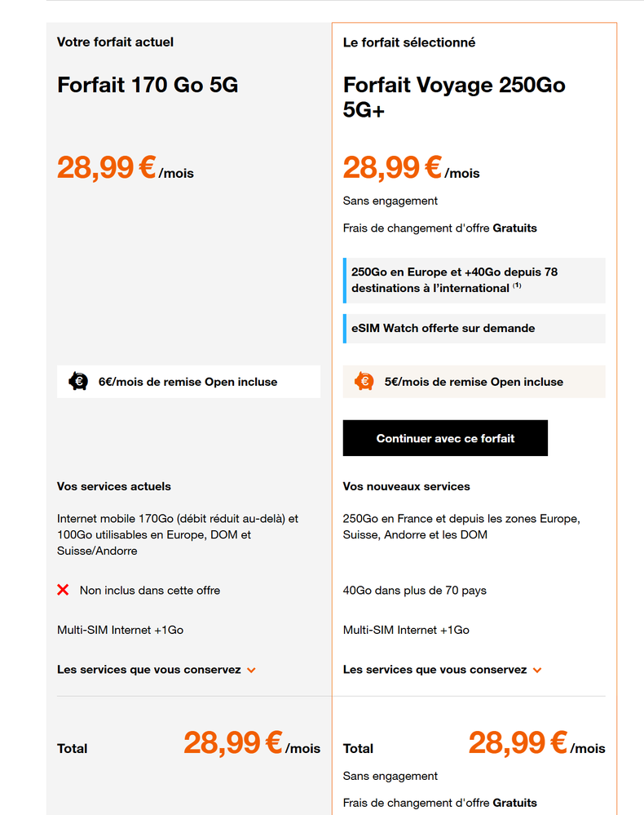Click the '250Go en Europe et +40Go' highlight box
The image size is (644, 815).
474,280
